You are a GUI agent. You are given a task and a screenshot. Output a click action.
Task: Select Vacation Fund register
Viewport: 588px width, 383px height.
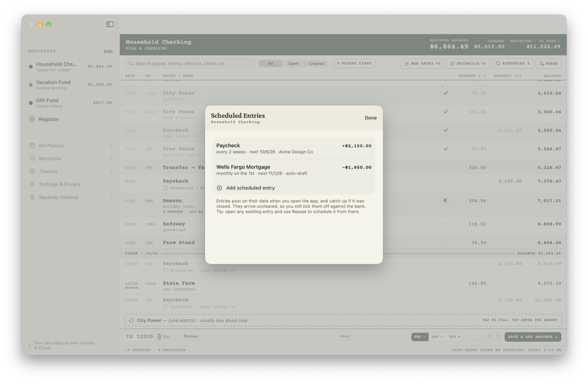pos(71,85)
